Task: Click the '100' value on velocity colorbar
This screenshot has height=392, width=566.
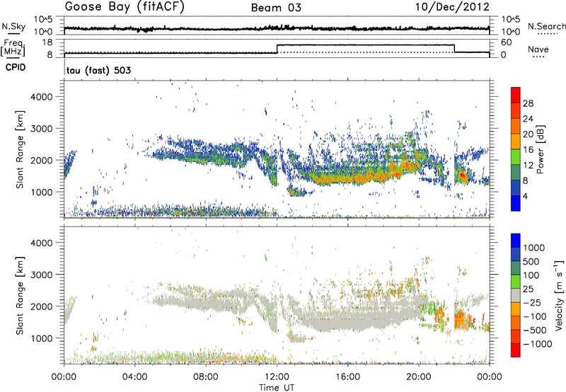Action: 533,275
